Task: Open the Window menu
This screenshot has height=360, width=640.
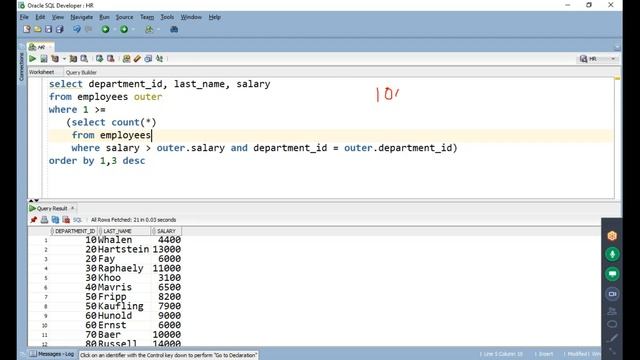Action: 191,17
